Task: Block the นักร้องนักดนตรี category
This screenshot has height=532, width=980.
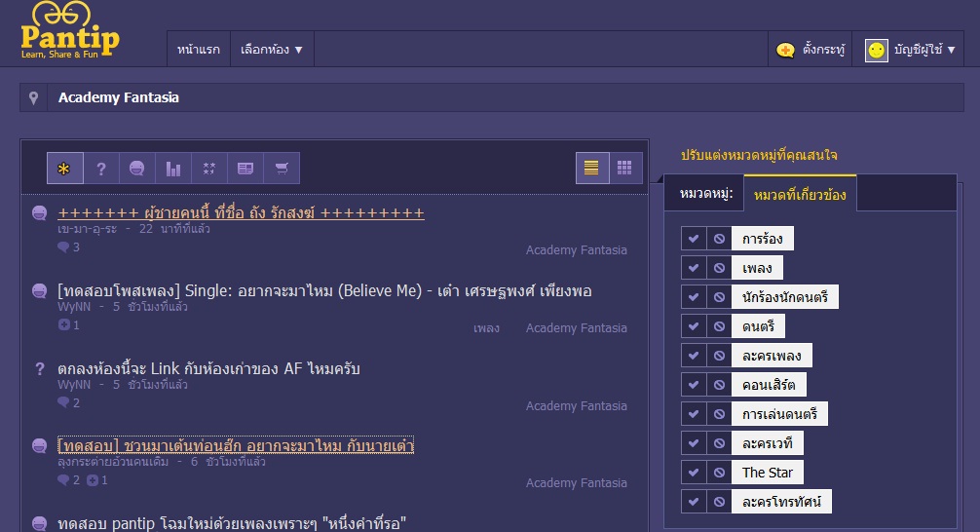Action: pos(719,297)
